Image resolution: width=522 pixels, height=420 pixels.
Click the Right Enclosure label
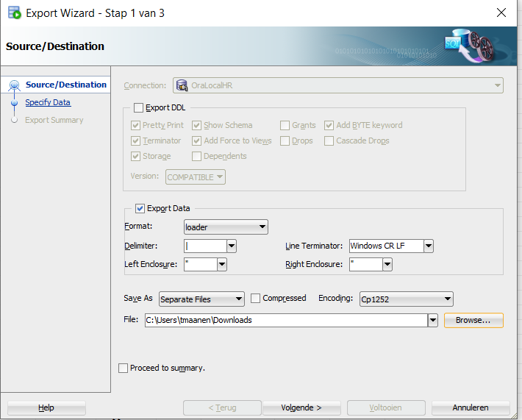click(314, 264)
